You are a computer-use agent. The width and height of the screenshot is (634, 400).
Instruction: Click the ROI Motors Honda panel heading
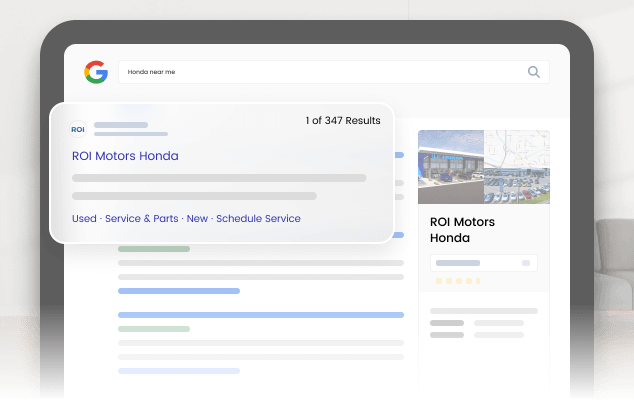click(x=462, y=230)
